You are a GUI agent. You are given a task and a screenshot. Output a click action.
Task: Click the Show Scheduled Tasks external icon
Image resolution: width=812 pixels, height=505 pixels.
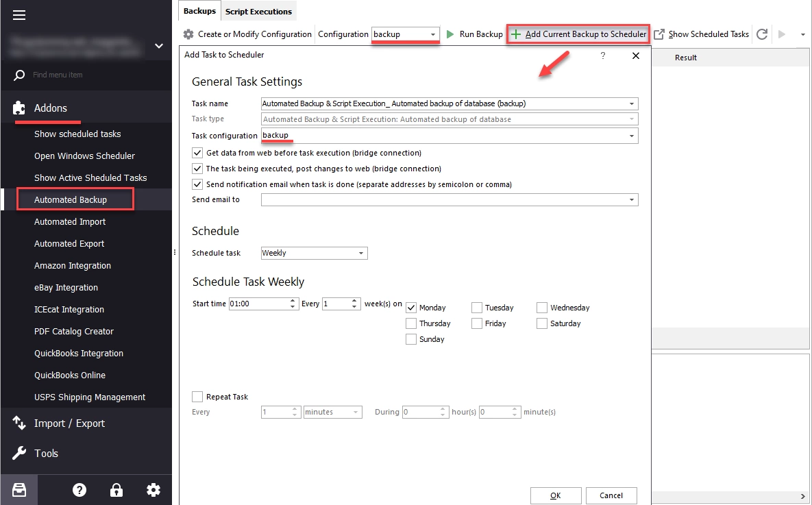coord(659,34)
